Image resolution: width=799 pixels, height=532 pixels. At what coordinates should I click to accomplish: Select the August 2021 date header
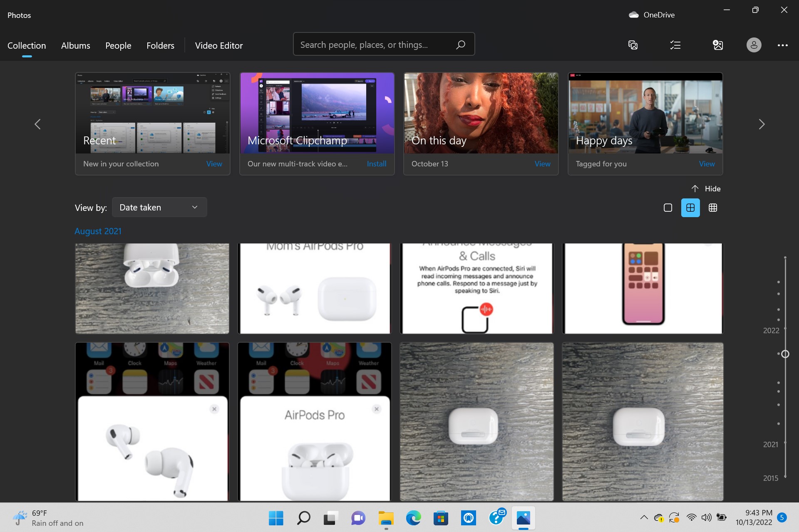pos(98,231)
